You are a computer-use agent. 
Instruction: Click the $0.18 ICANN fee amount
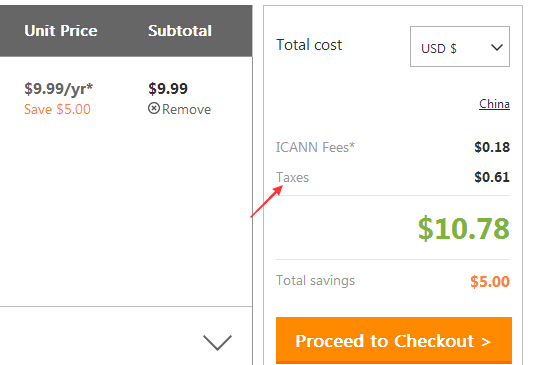tap(492, 147)
